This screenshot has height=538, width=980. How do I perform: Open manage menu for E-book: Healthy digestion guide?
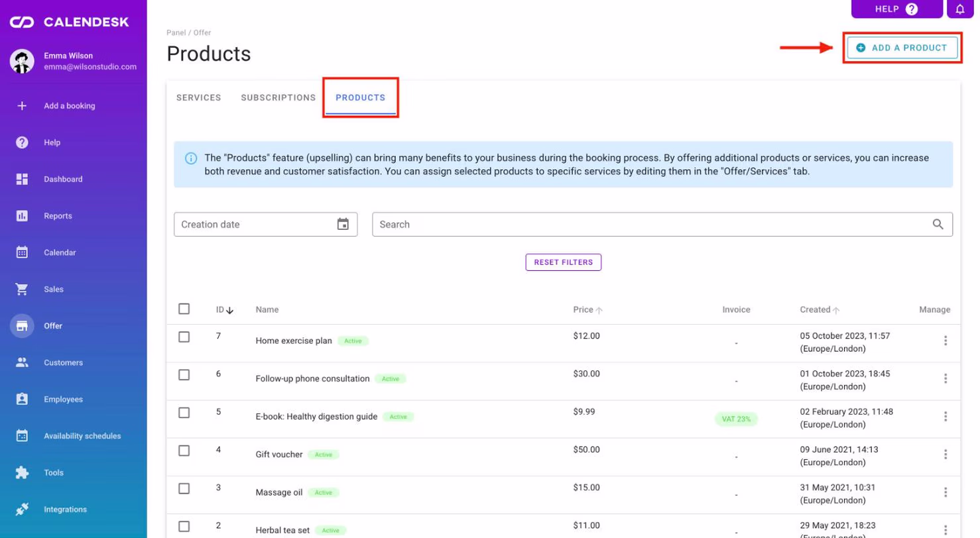[x=946, y=416]
